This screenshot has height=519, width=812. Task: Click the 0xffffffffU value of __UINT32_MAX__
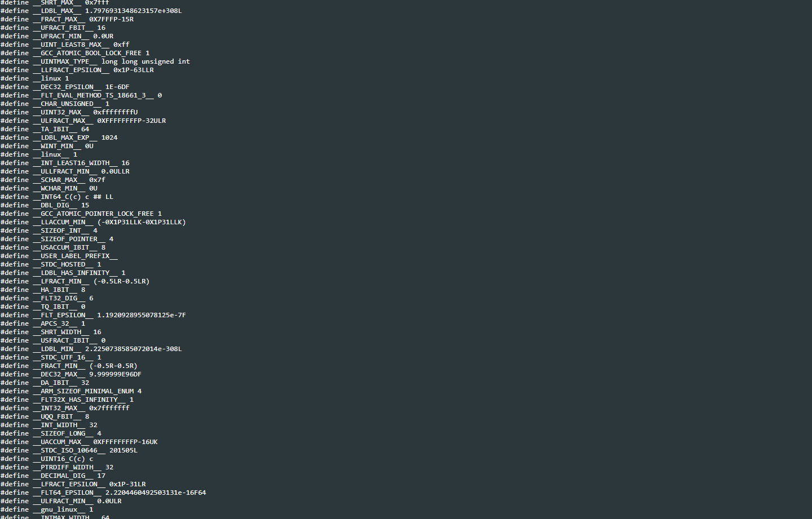(x=115, y=112)
